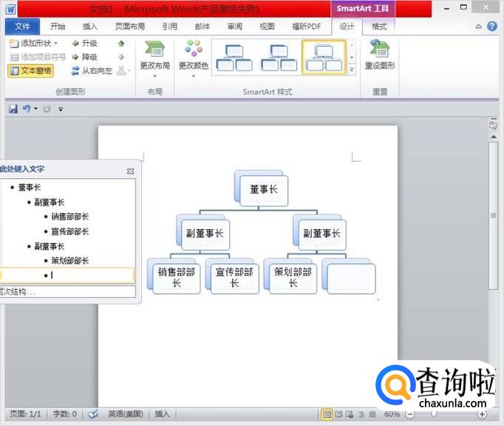Click the proofing check icon

click(93, 413)
